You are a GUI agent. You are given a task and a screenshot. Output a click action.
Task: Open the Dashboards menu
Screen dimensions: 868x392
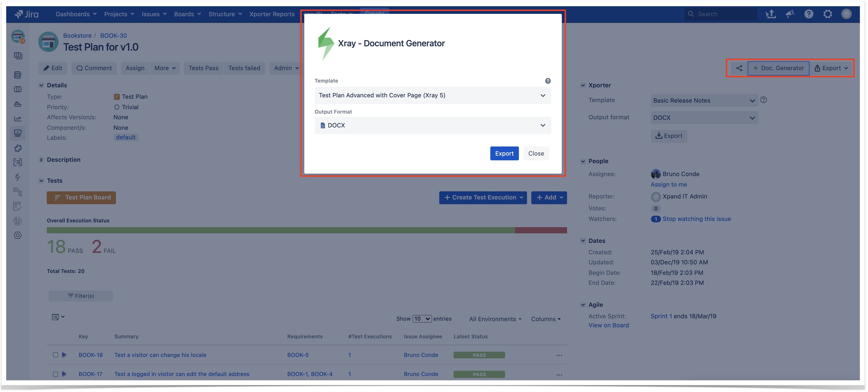[x=76, y=14]
